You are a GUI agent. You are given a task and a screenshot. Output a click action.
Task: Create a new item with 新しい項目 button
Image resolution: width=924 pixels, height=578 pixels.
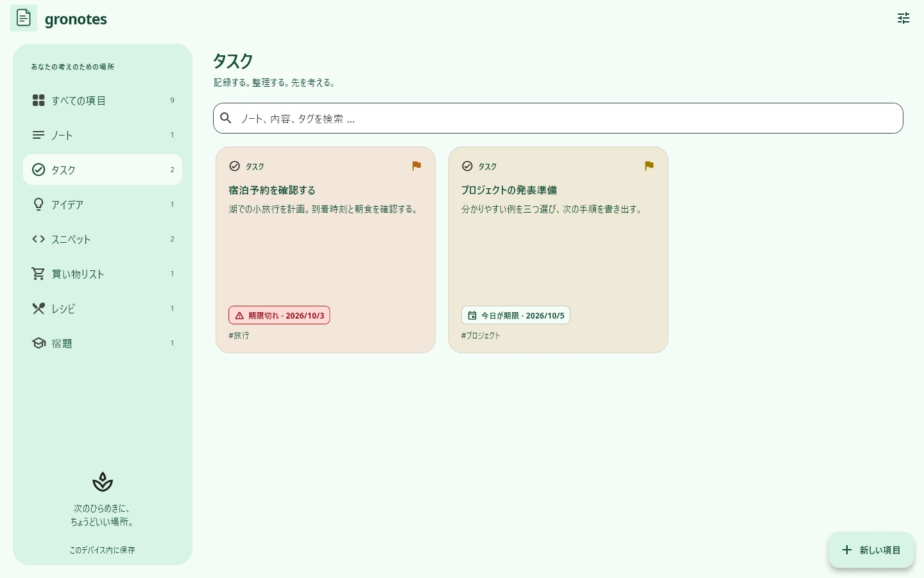pyautogui.click(x=871, y=550)
